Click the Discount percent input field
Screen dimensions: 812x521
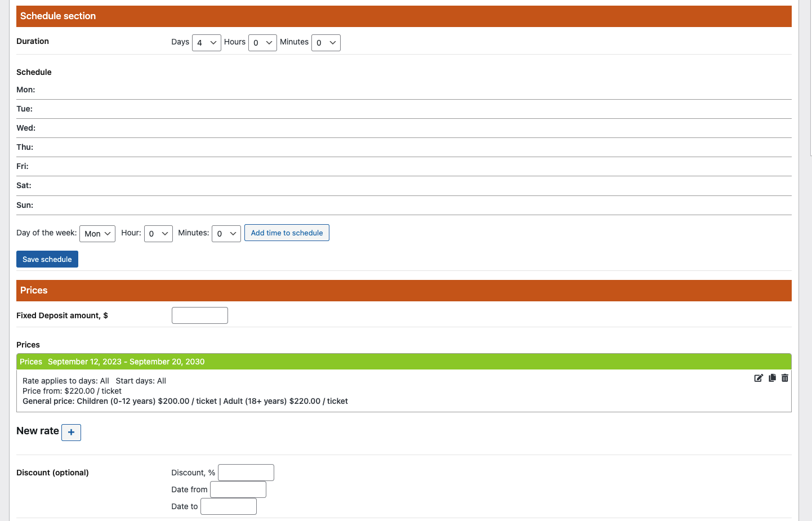tap(246, 473)
